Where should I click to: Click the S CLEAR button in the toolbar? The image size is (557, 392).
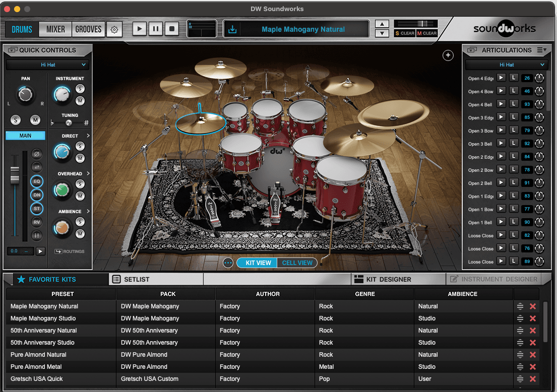coord(404,33)
